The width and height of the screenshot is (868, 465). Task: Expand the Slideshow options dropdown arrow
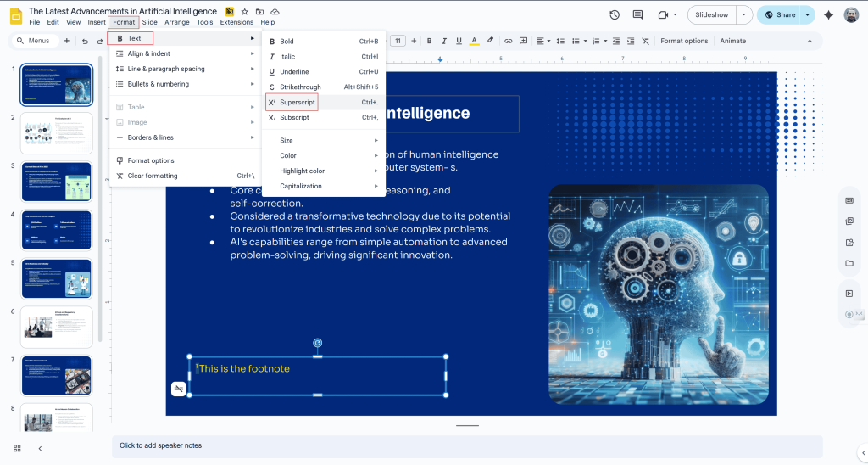pyautogui.click(x=744, y=14)
